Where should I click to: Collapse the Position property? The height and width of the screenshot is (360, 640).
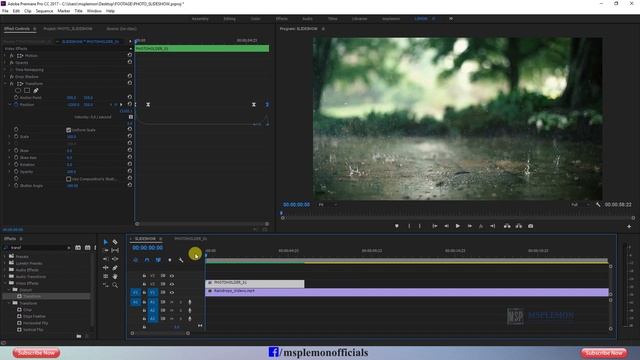click(x=10, y=104)
